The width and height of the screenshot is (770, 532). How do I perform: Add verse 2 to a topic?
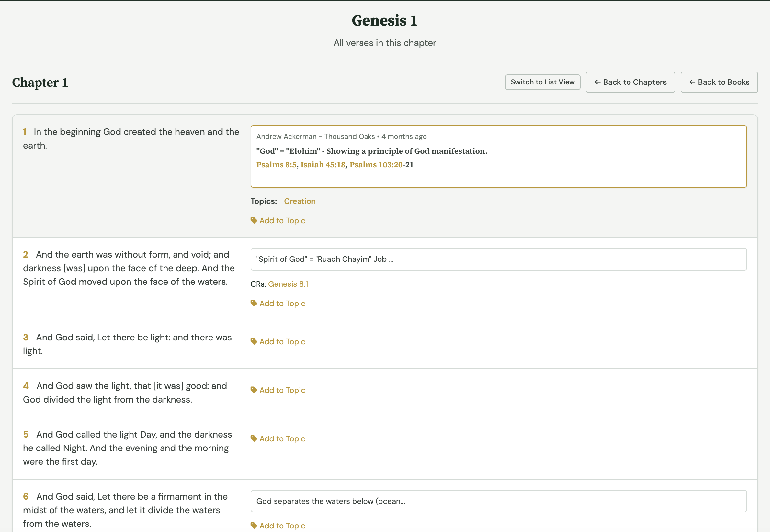point(278,303)
